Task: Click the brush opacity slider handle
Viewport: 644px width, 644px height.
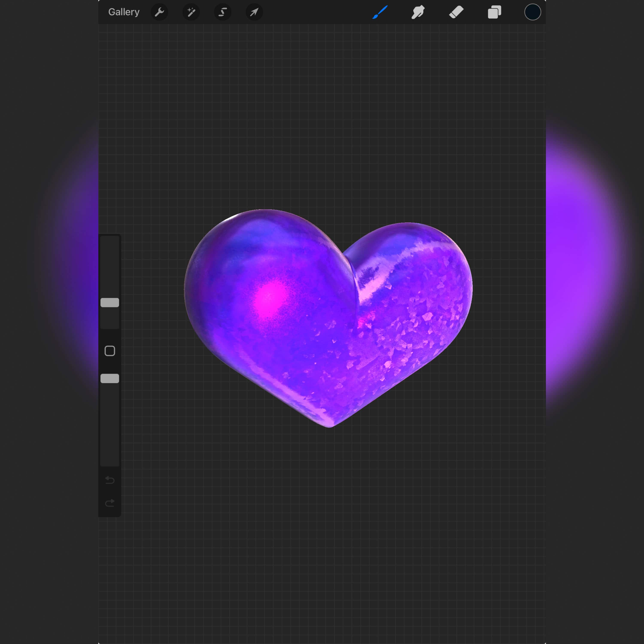Action: (110, 378)
